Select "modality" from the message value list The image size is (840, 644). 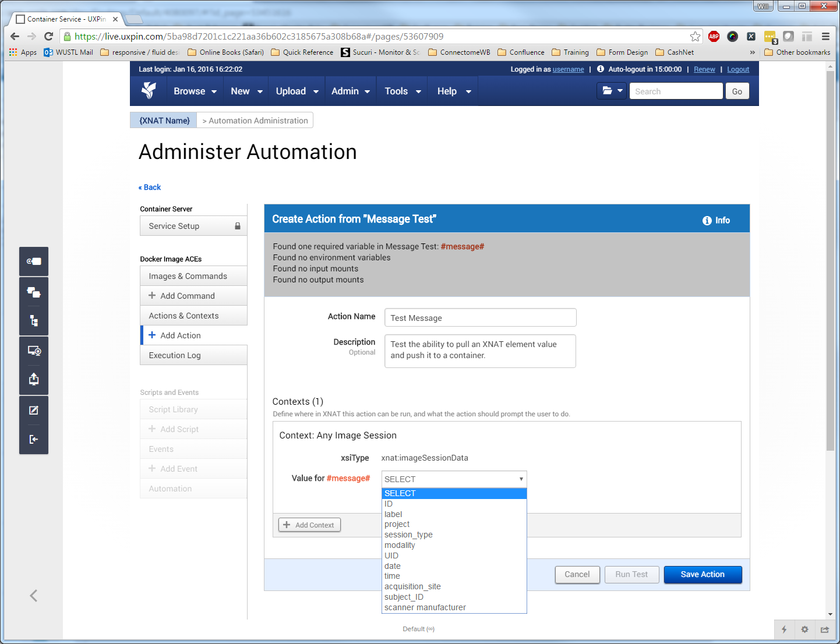(400, 545)
